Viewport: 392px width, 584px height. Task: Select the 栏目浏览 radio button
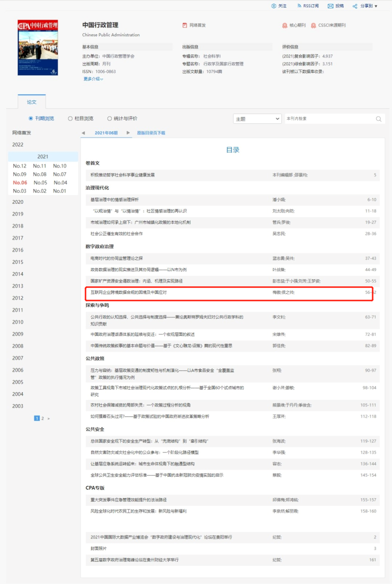pos(70,118)
